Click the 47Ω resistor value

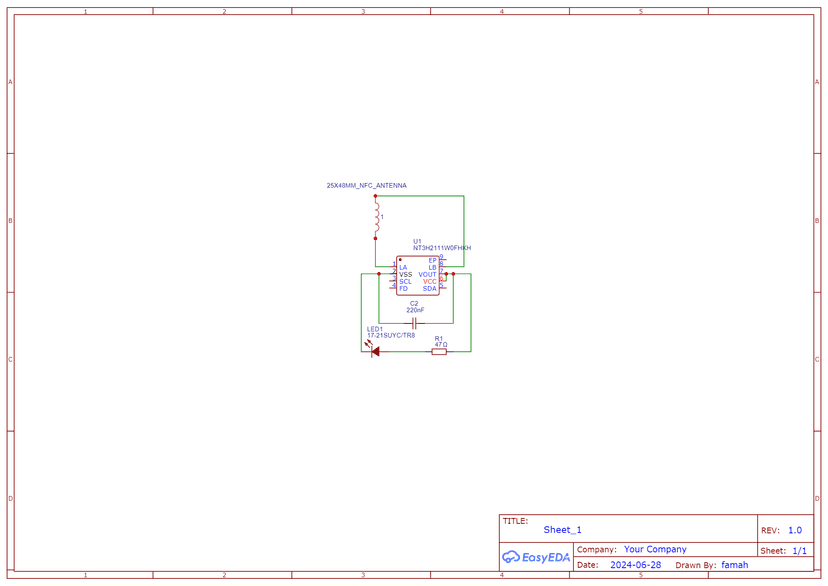coord(441,345)
